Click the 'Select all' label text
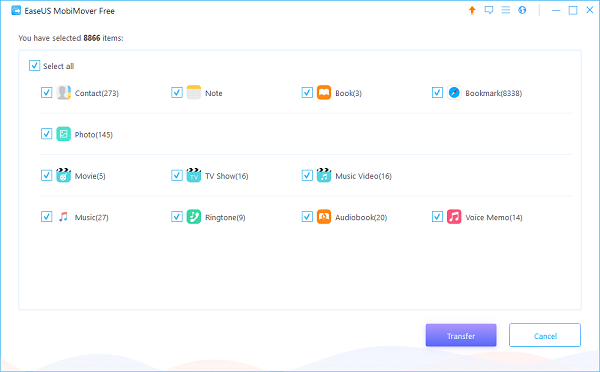The height and width of the screenshot is (372, 600). coord(59,66)
